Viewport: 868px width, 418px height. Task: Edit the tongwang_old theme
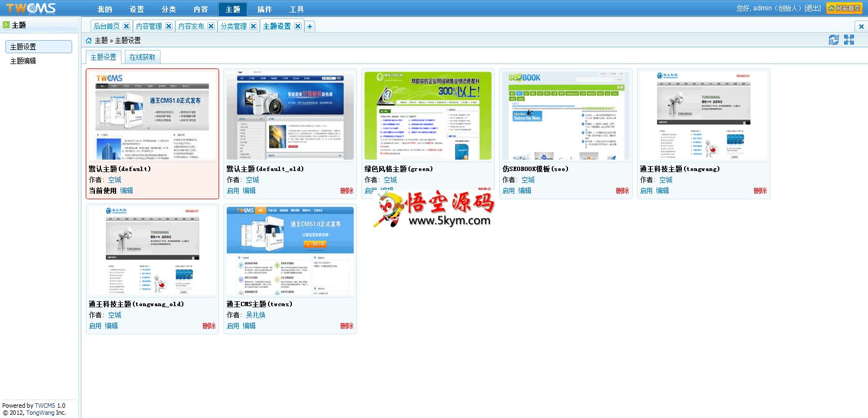111,326
